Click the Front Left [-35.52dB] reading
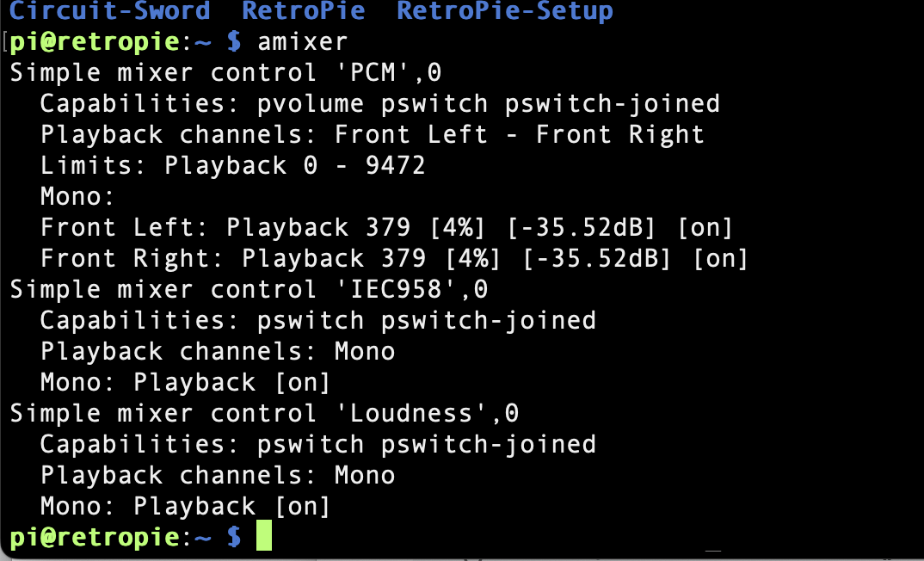 point(581,227)
